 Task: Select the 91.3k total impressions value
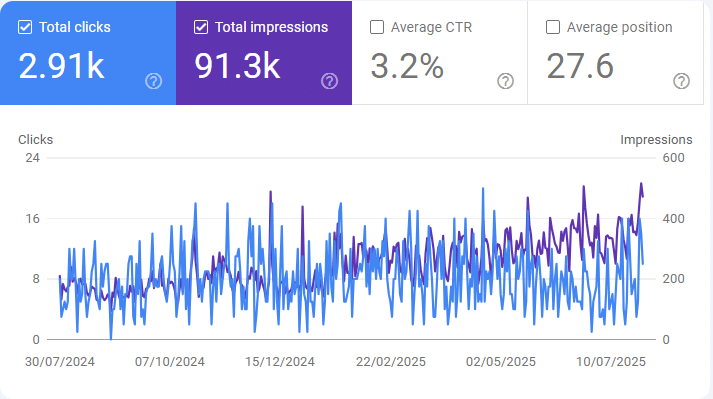pyautogui.click(x=237, y=66)
